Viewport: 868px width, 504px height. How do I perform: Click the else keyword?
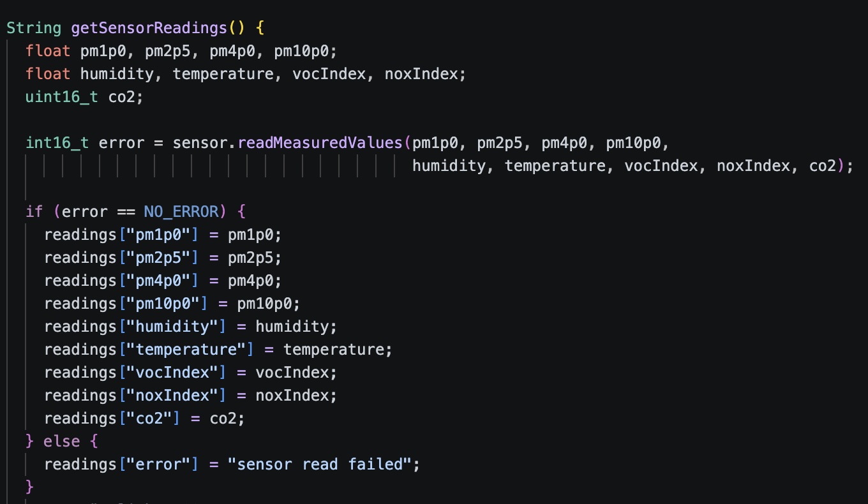(x=62, y=441)
